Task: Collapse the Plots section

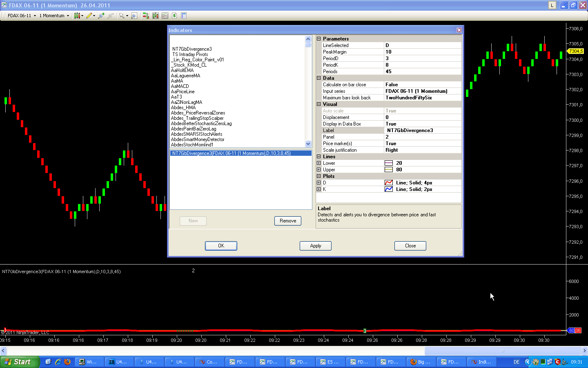Action: pyautogui.click(x=319, y=176)
